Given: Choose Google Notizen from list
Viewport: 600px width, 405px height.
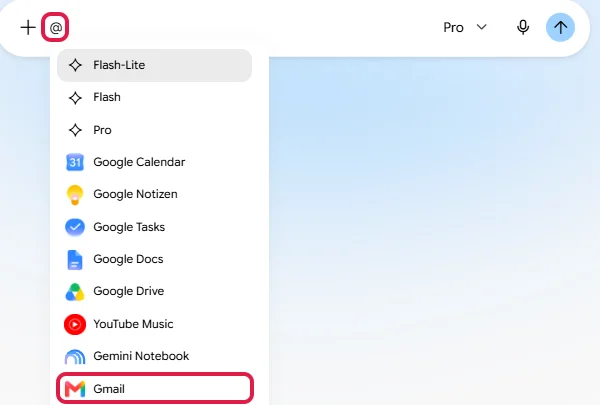Looking at the screenshot, I should tap(155, 194).
